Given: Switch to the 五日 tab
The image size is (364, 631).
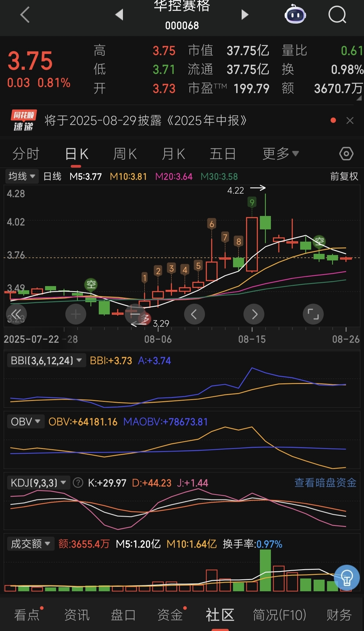Looking at the screenshot, I should point(223,154).
